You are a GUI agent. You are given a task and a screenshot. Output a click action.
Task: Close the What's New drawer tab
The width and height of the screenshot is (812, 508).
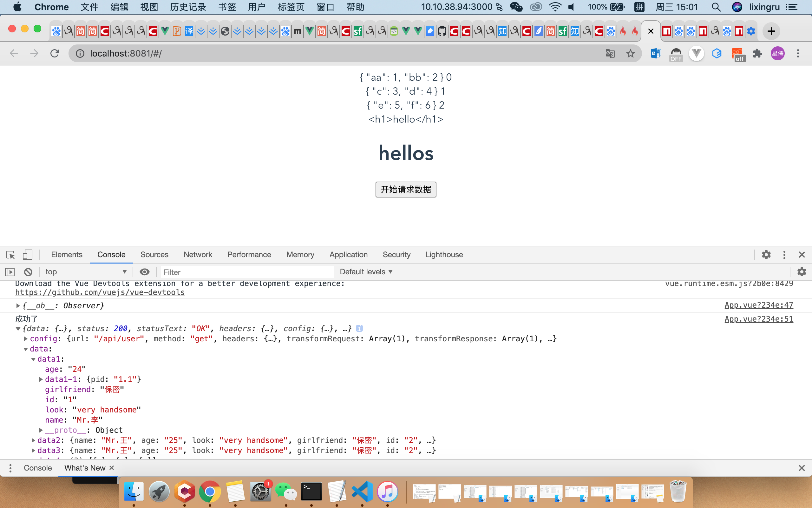[112, 468]
